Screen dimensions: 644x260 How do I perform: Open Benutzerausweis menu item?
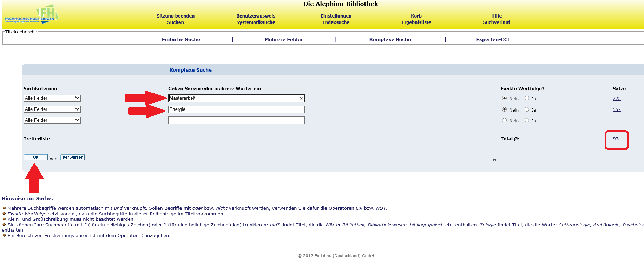pos(256,16)
